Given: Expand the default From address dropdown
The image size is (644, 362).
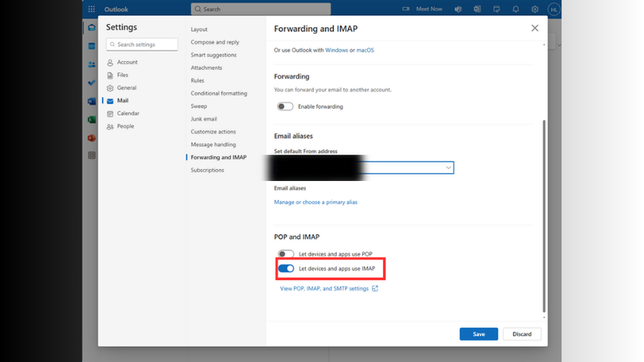Looking at the screenshot, I should [448, 167].
